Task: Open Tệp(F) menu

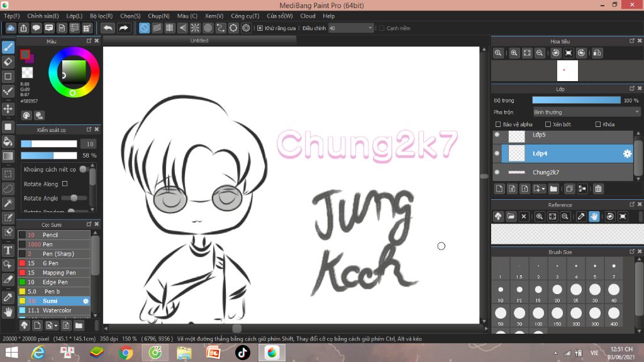Action: [x=11, y=16]
